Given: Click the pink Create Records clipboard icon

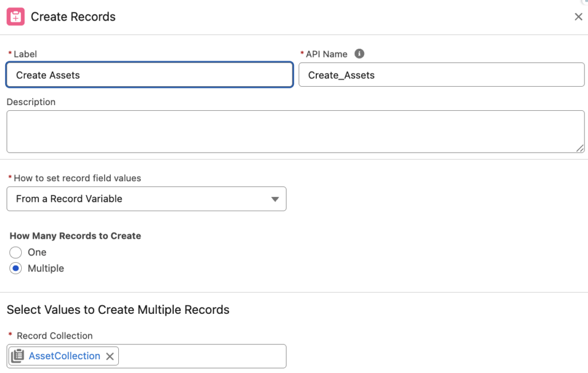Looking at the screenshot, I should tap(16, 17).
